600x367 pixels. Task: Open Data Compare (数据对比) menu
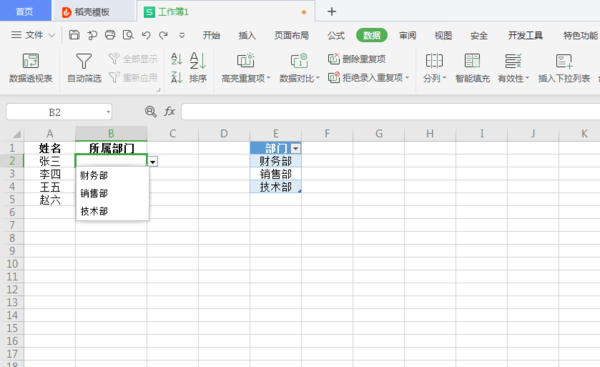[x=299, y=68]
